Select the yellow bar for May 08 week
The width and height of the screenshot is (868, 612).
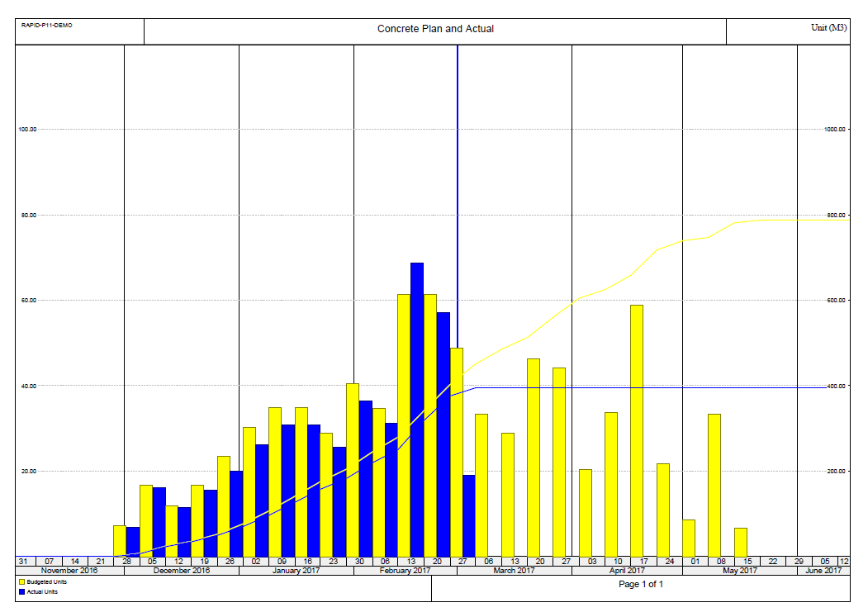(714, 484)
